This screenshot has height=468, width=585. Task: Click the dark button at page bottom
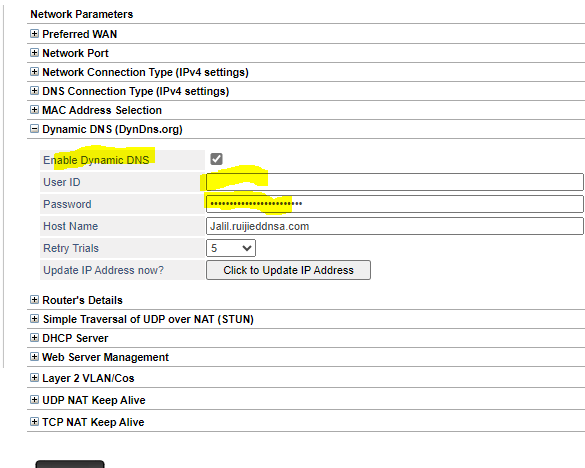[70, 464]
